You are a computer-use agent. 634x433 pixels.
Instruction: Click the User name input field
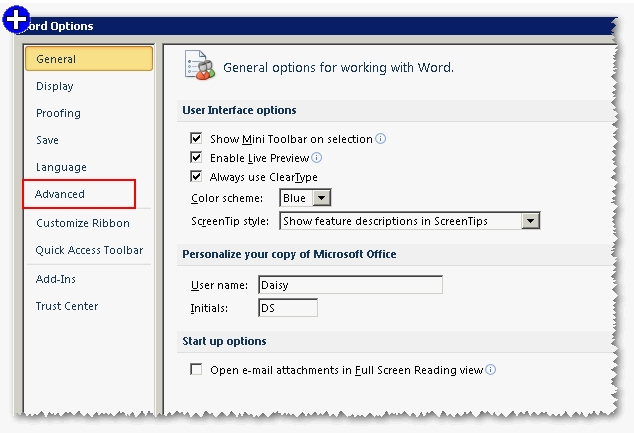click(x=350, y=285)
